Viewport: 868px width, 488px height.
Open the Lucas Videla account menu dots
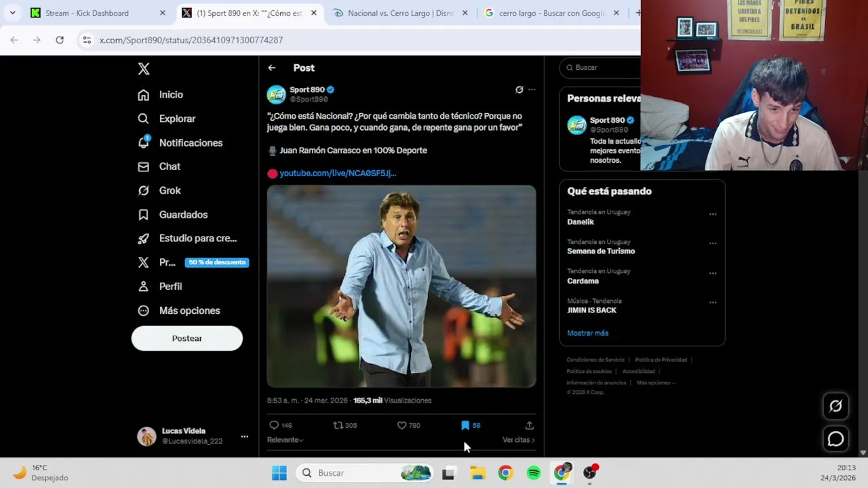244,436
